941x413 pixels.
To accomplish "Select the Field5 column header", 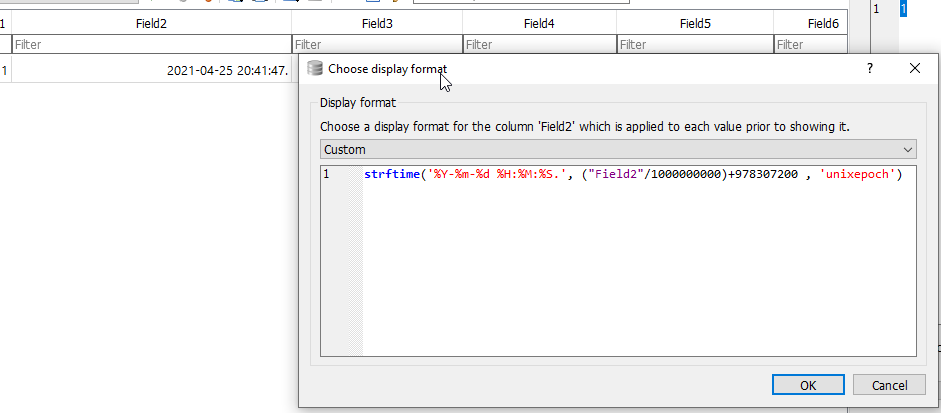I will [695, 24].
